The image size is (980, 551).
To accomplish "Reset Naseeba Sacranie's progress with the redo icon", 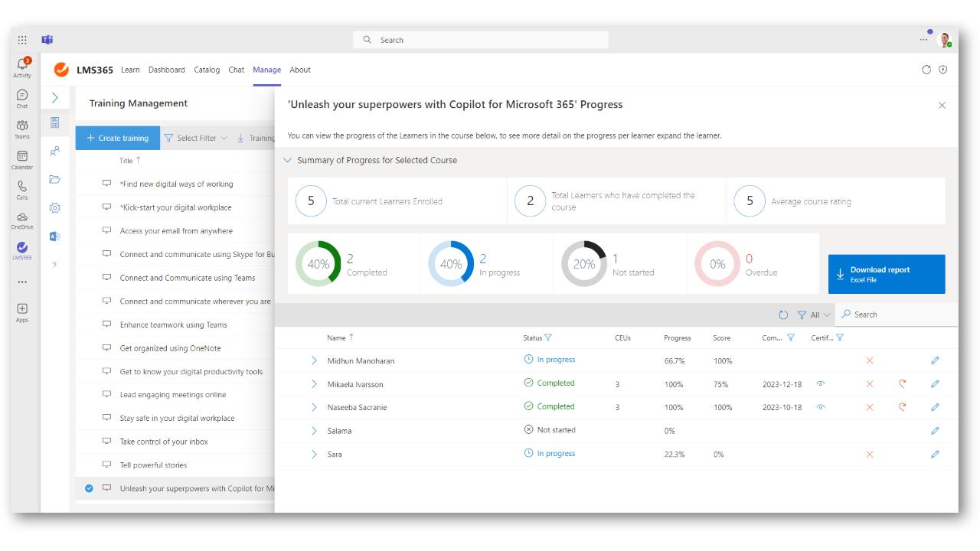I will coord(903,407).
